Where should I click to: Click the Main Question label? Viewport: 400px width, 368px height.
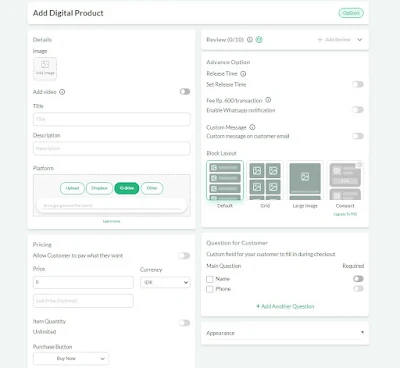(224, 266)
